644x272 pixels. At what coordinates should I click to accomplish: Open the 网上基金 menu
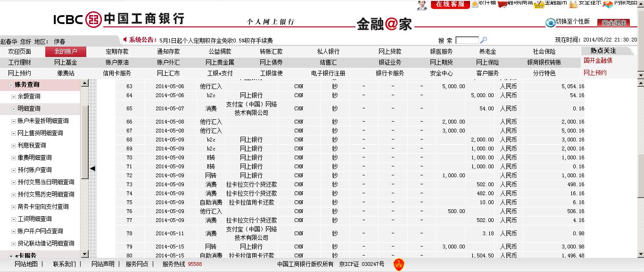tap(66, 62)
